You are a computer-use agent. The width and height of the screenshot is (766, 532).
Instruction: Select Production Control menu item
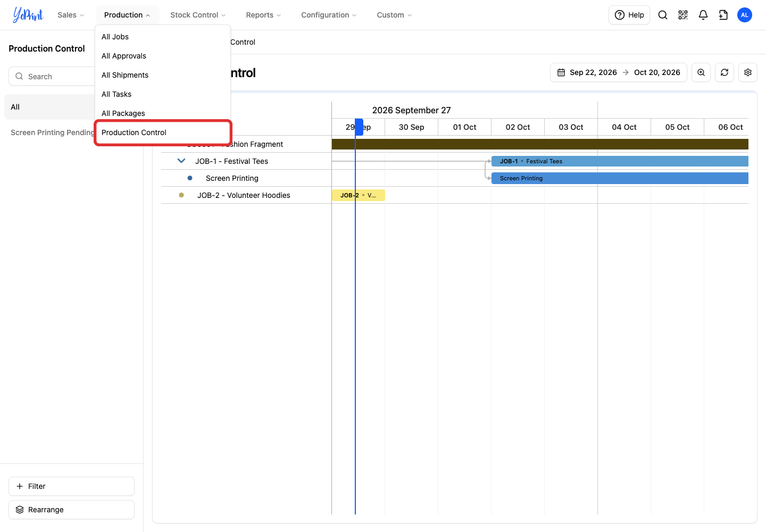[x=163, y=132]
